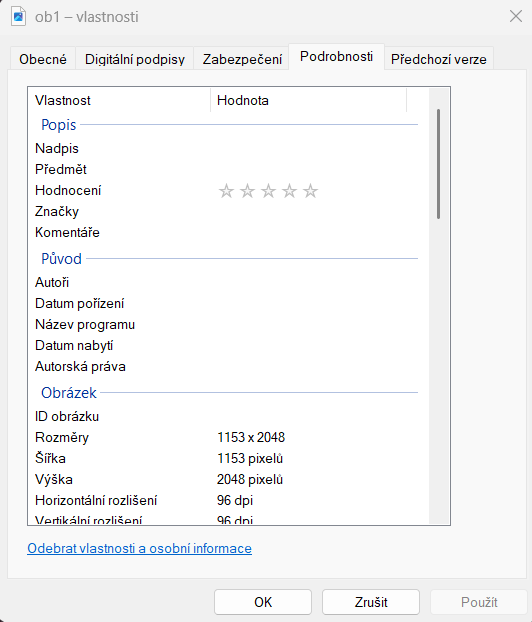Viewport: 532px width, 622px height.
Task: Click the Zrušit button
Action: tap(371, 602)
